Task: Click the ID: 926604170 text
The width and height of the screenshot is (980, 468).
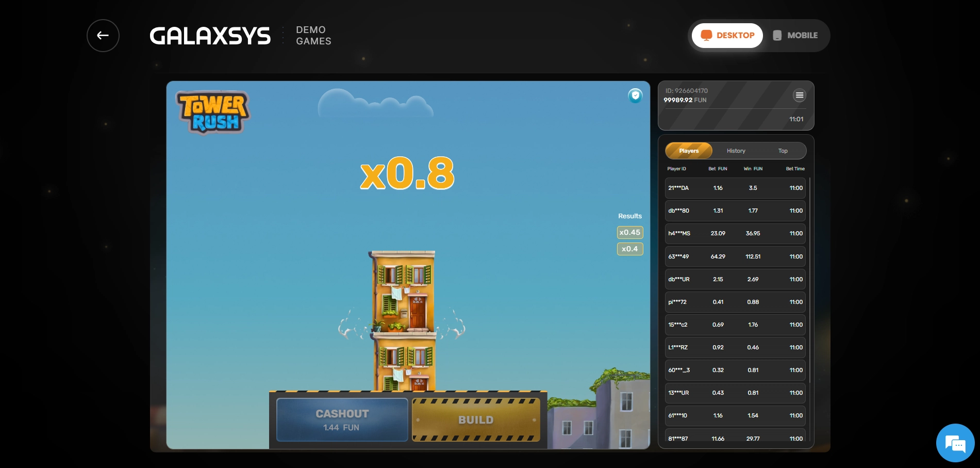Action: [x=686, y=91]
